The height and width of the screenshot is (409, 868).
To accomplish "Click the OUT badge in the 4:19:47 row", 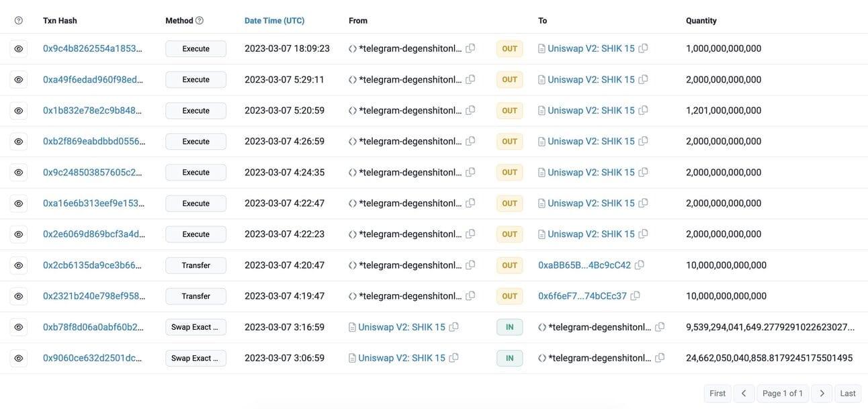I will (510, 296).
